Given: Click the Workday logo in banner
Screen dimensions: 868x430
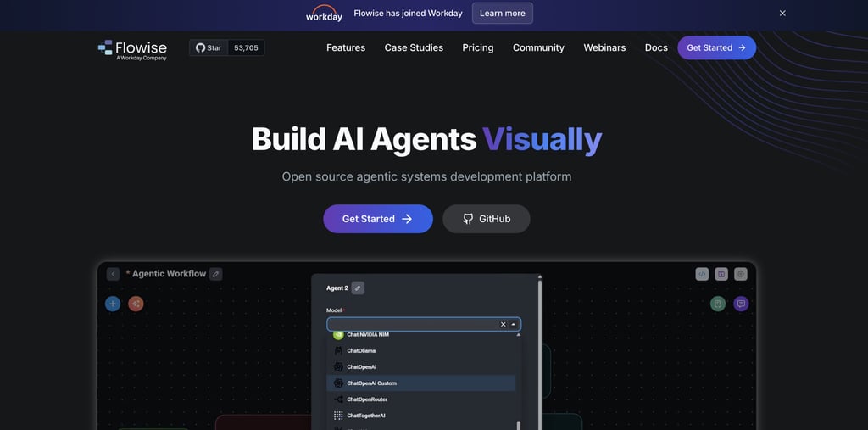Looking at the screenshot, I should point(324,14).
